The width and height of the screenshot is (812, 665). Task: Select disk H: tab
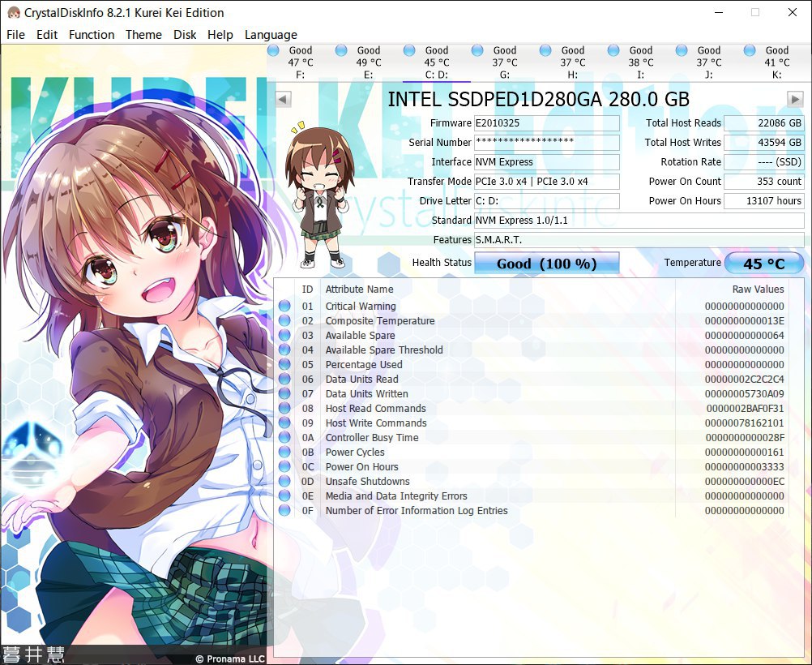coord(573,62)
